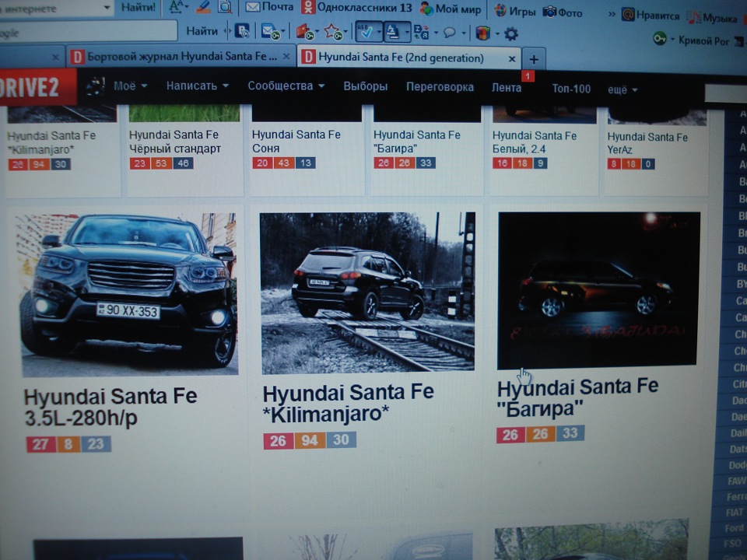Open dropdown next to mail share icon

tap(283, 32)
